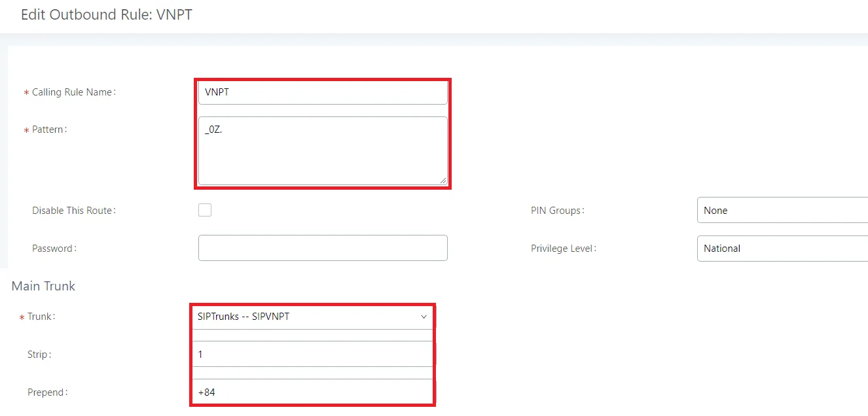Click the Trunk field label
This screenshot has height=416, width=868.
pyautogui.click(x=41, y=317)
